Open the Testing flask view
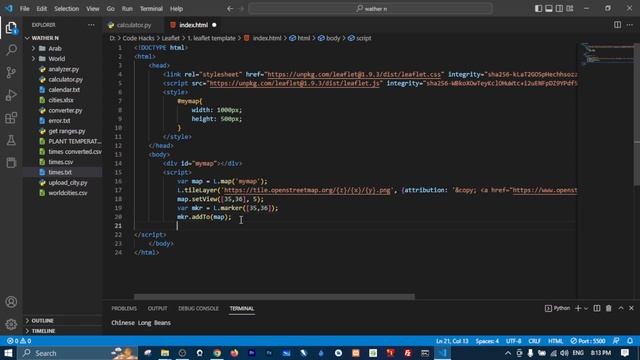Viewport: 640px width, 360px height. (x=11, y=140)
